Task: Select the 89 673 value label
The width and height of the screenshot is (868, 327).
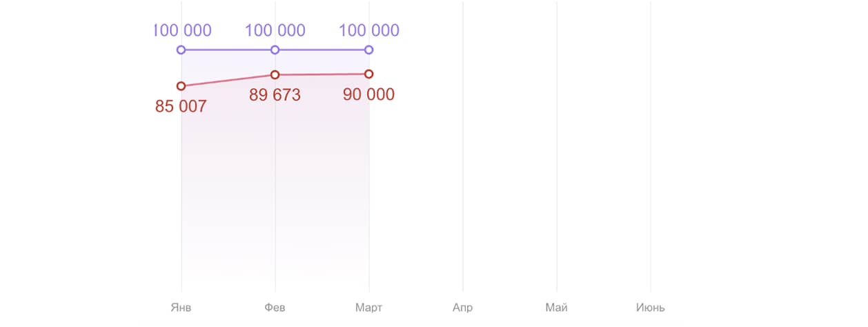Action: click(275, 95)
